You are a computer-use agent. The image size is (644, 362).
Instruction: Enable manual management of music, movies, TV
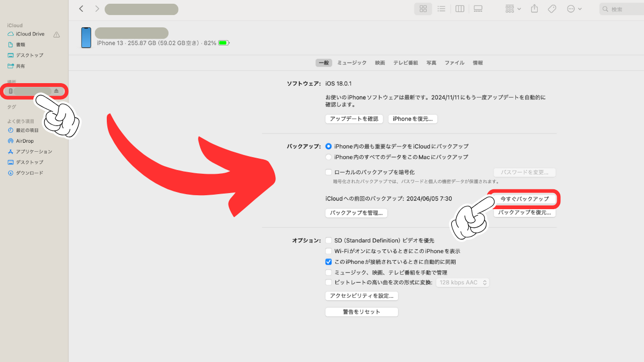coord(329,272)
